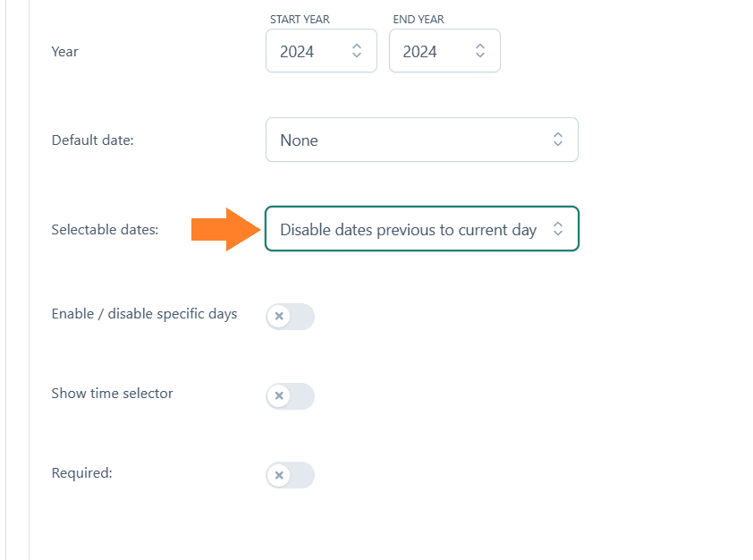This screenshot has height=560, width=753.
Task: Toggle the Enable / disable specific days switch
Action: pos(290,317)
